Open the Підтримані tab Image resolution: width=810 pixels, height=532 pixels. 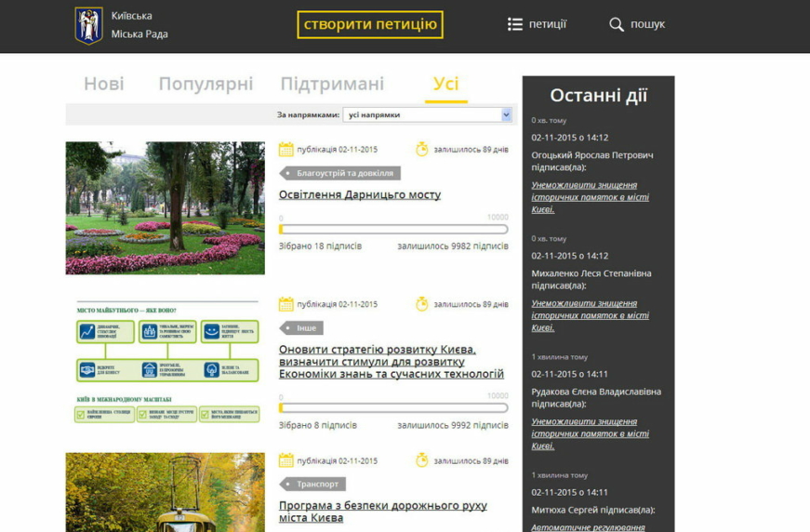(x=332, y=84)
